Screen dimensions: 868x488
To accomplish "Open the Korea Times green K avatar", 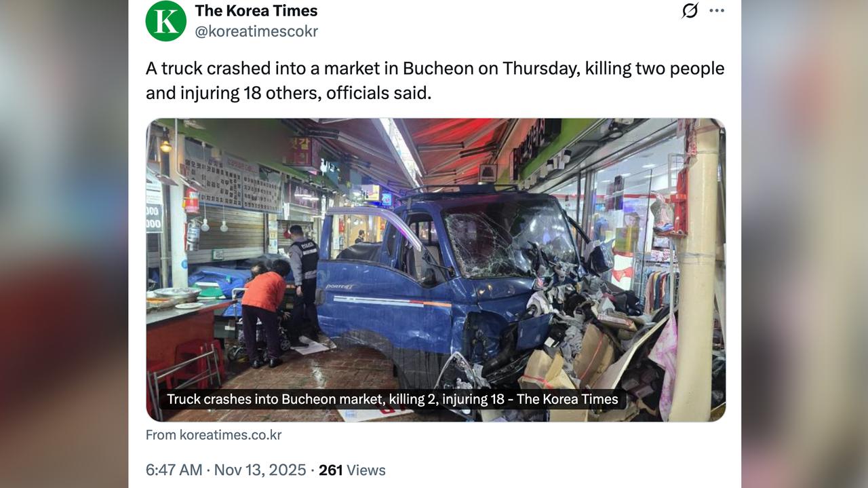I will [166, 21].
